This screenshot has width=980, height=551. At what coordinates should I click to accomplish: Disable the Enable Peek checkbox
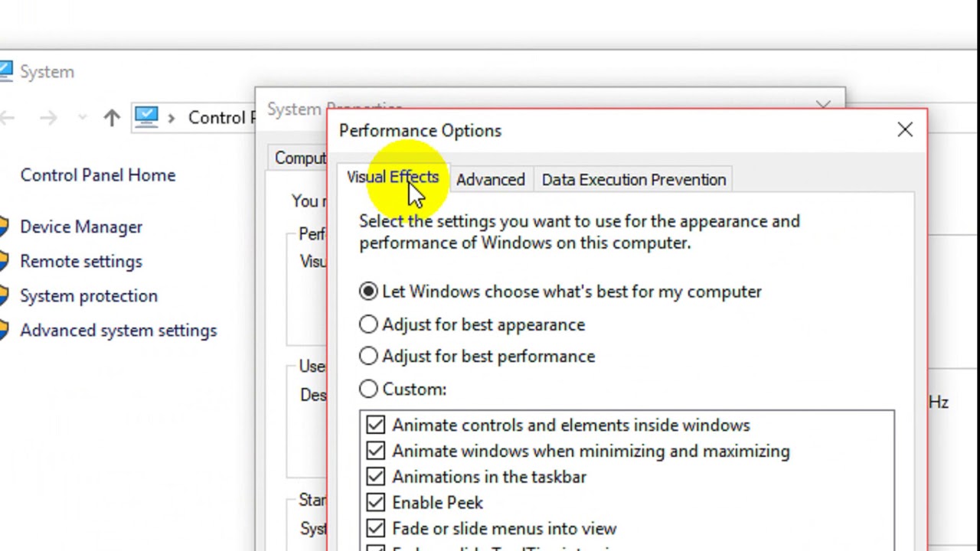[x=375, y=503]
